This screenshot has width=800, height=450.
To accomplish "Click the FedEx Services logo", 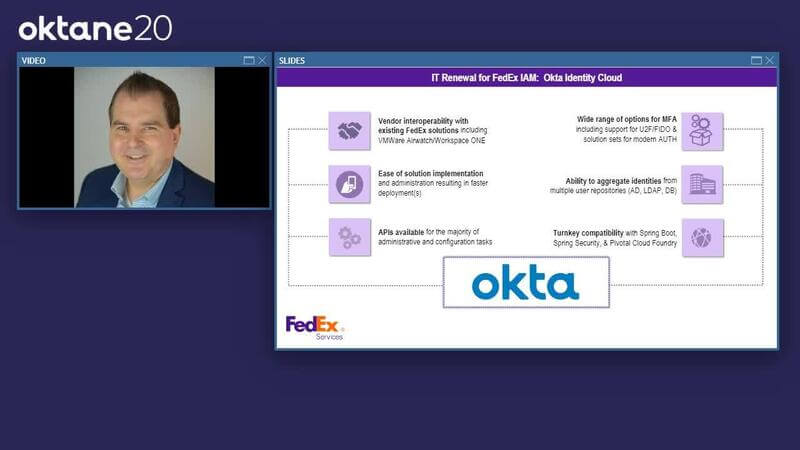I will point(315,327).
